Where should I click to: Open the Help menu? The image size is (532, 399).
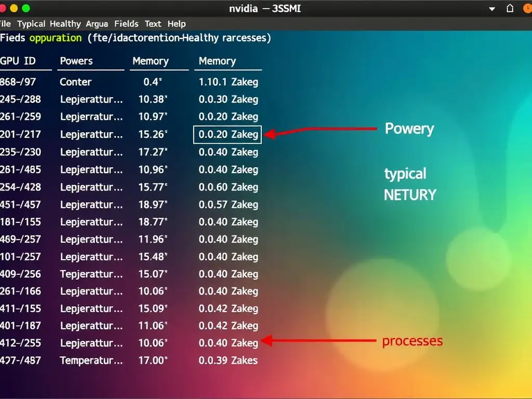(x=177, y=24)
